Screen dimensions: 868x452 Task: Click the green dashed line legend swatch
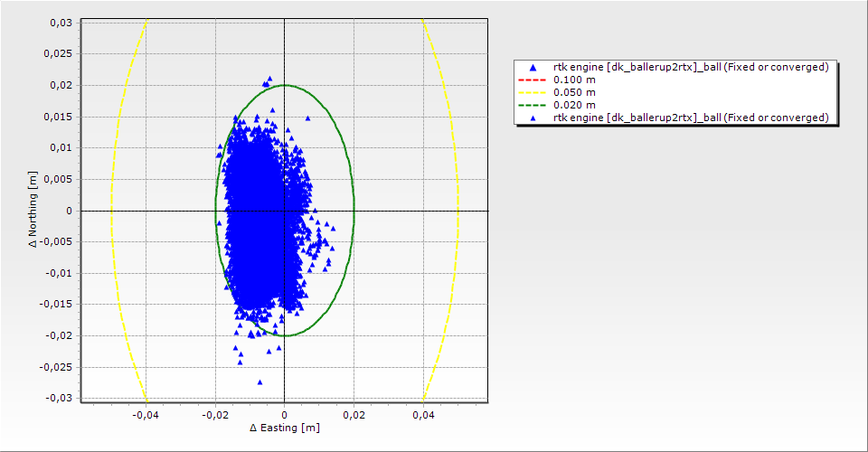[532, 105]
